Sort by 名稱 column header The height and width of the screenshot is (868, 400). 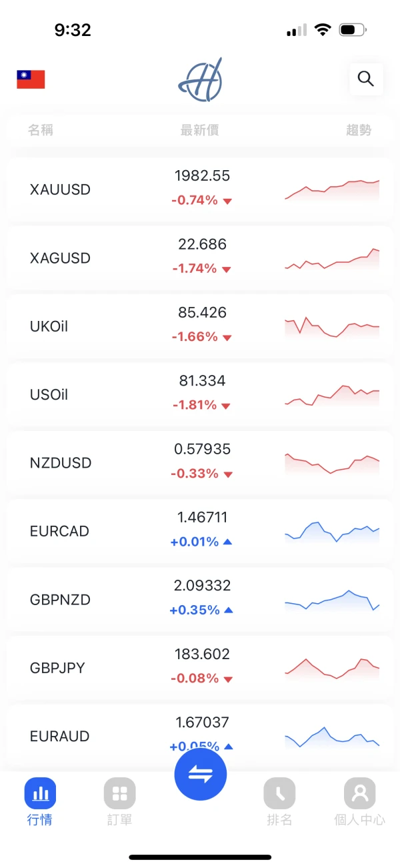[x=41, y=131]
